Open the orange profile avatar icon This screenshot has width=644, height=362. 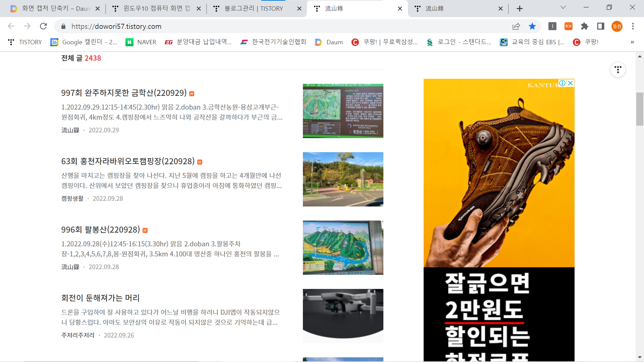(617, 26)
